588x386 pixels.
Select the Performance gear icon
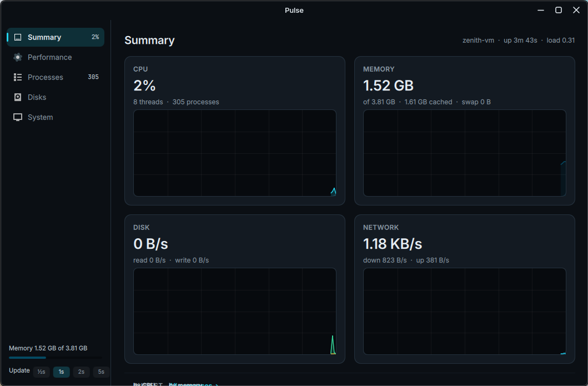coord(18,57)
